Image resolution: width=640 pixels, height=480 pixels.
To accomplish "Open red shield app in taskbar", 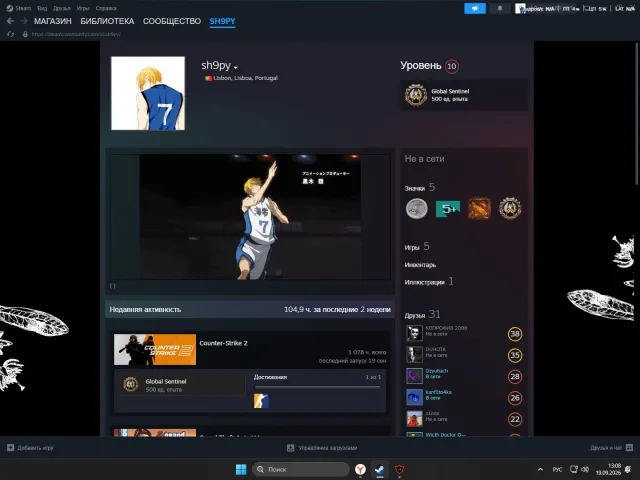I will 399,469.
